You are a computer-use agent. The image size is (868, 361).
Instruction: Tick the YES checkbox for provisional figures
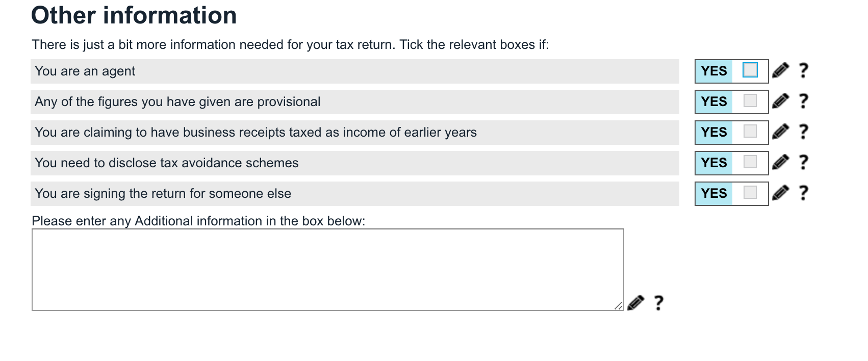[750, 100]
